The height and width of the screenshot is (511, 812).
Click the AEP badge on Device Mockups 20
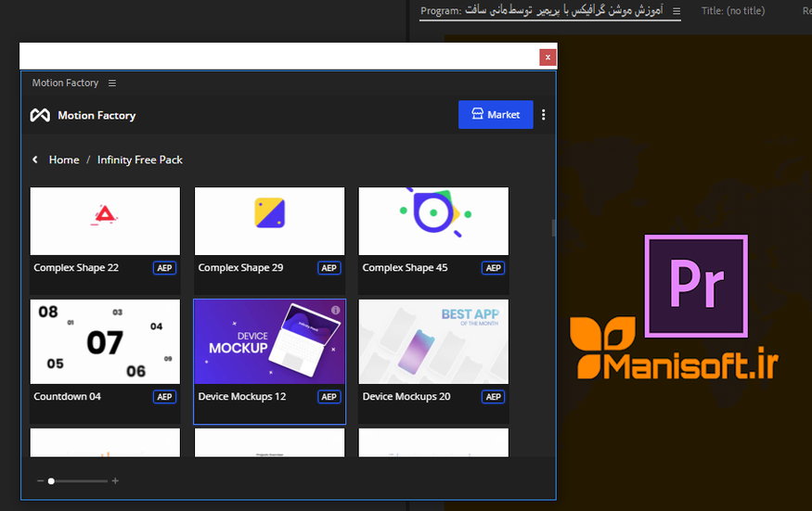coord(493,397)
